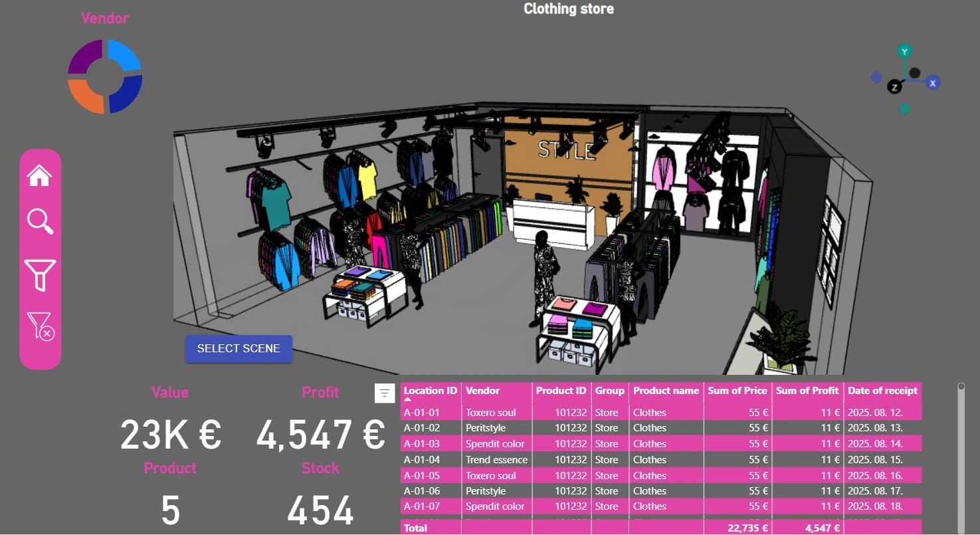Open the magnifying glass search icon
This screenshot has height=535, width=980.
pos(40,221)
